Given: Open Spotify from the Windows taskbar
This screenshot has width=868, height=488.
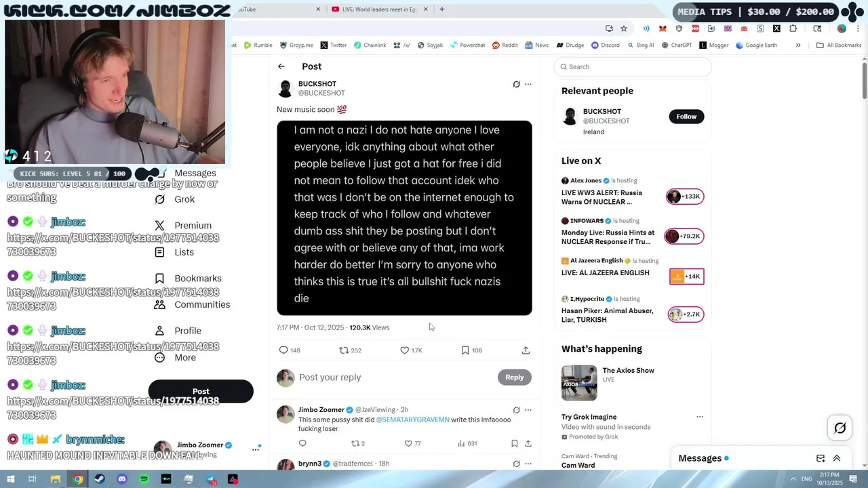Looking at the screenshot, I should 144,479.
